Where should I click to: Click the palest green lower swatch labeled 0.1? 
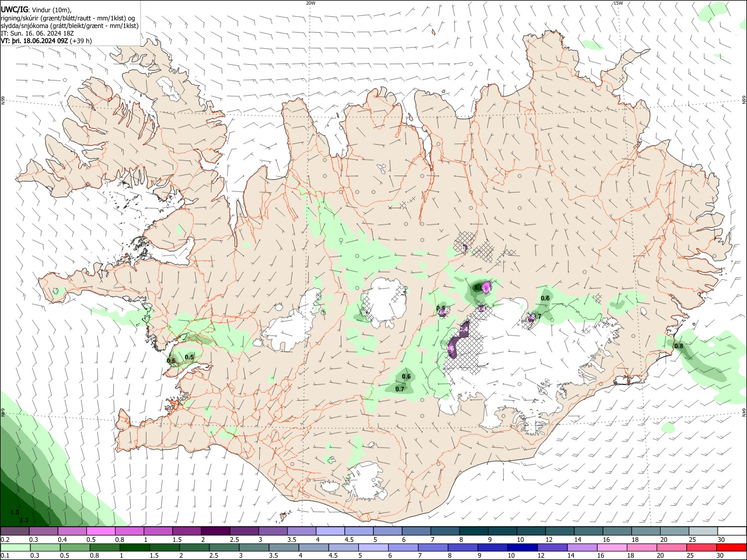[x=16, y=547]
